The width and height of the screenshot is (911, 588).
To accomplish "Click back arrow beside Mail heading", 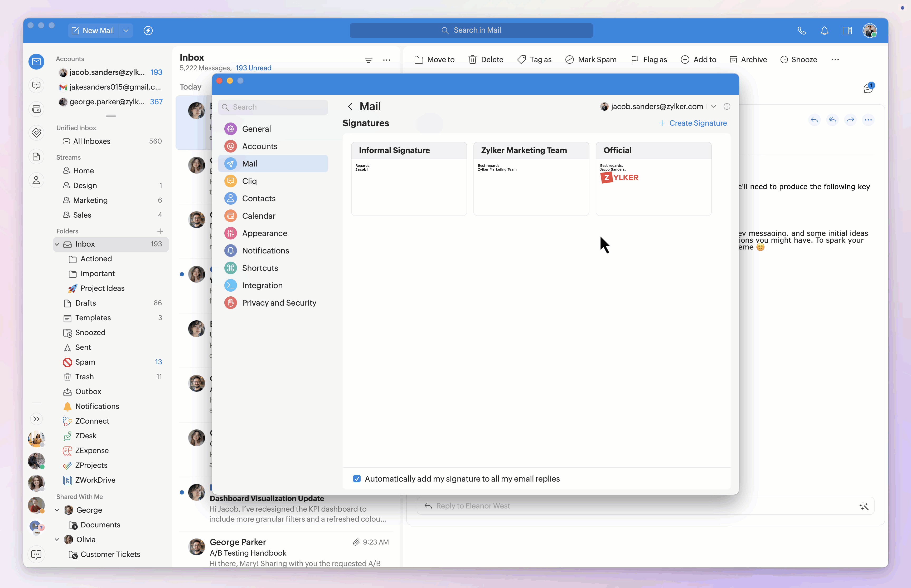I will click(350, 106).
